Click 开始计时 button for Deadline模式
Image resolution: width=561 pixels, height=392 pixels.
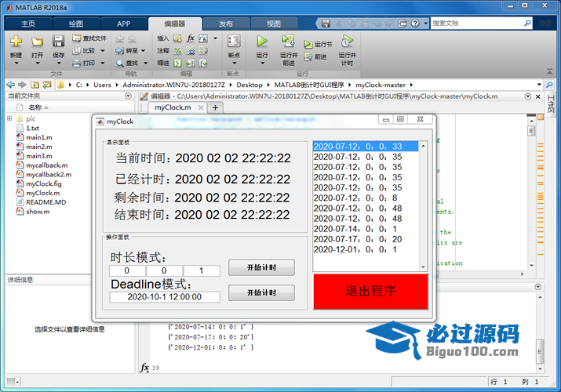pyautogui.click(x=261, y=292)
